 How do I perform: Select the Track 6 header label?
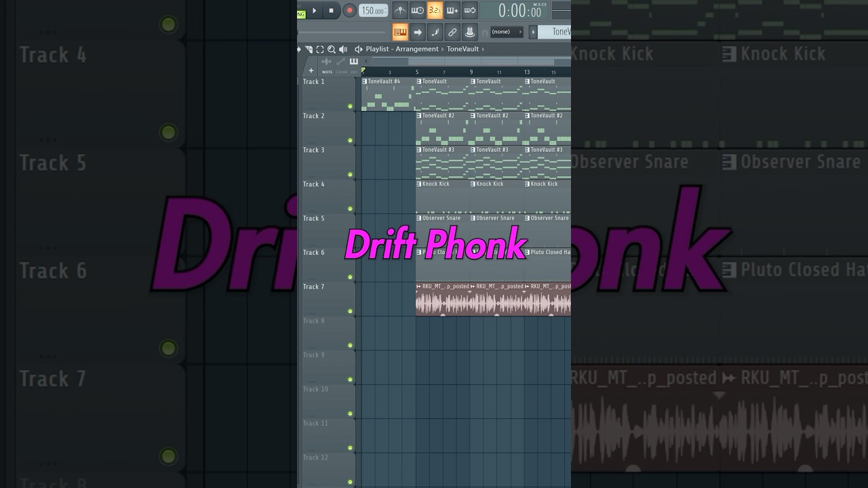[x=313, y=253]
